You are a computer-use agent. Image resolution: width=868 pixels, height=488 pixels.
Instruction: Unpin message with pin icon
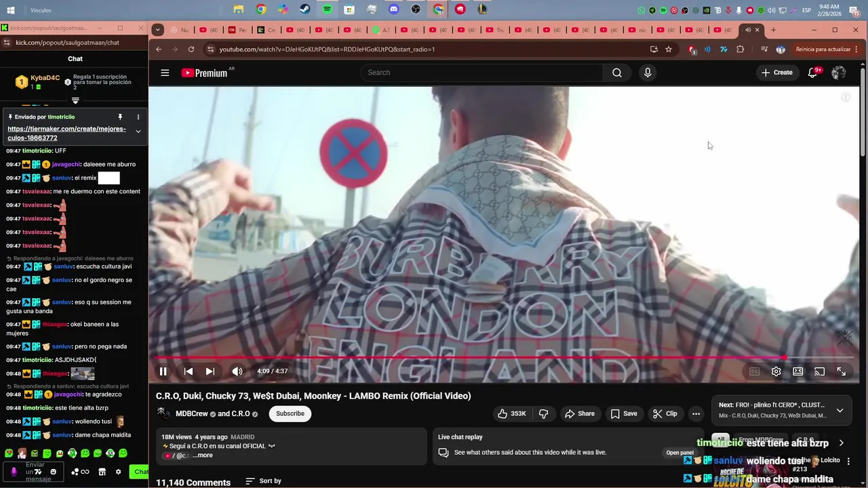pyautogui.click(x=120, y=117)
